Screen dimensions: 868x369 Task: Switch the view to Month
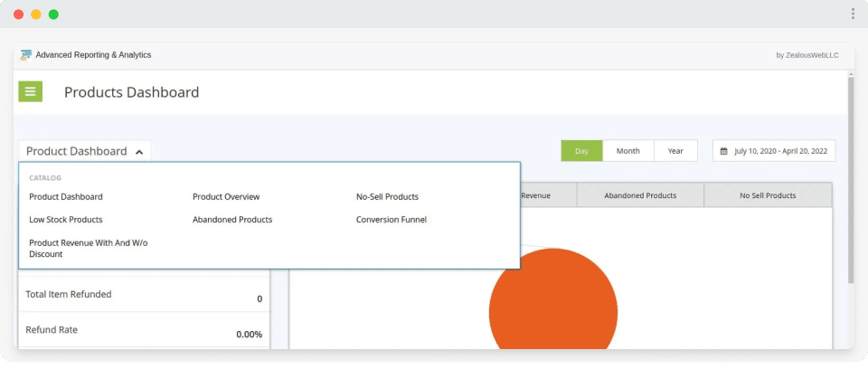(x=627, y=151)
